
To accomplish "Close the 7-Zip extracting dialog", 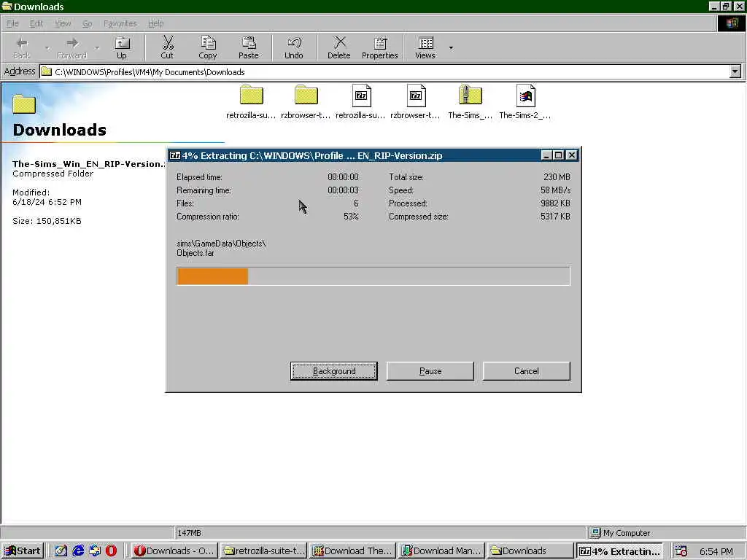I will (x=572, y=155).
